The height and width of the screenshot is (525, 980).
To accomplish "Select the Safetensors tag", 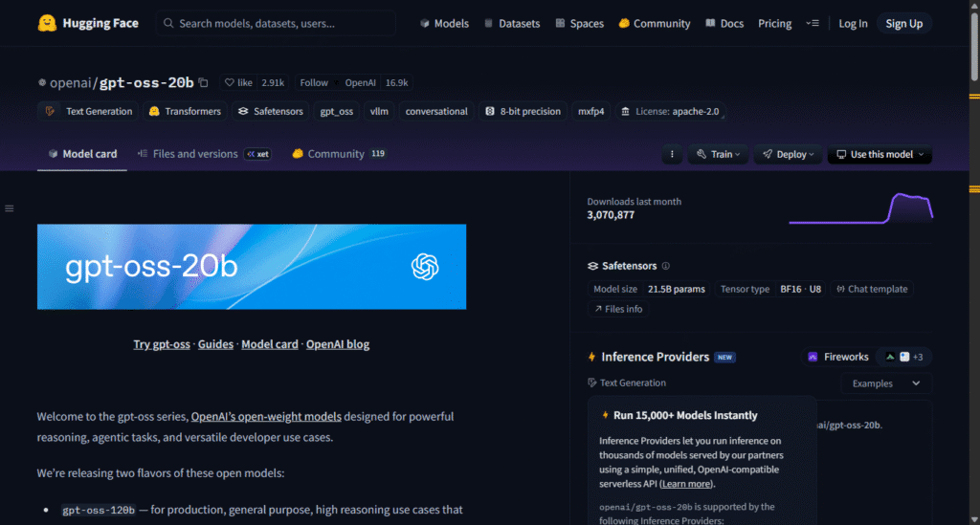I will 271,111.
